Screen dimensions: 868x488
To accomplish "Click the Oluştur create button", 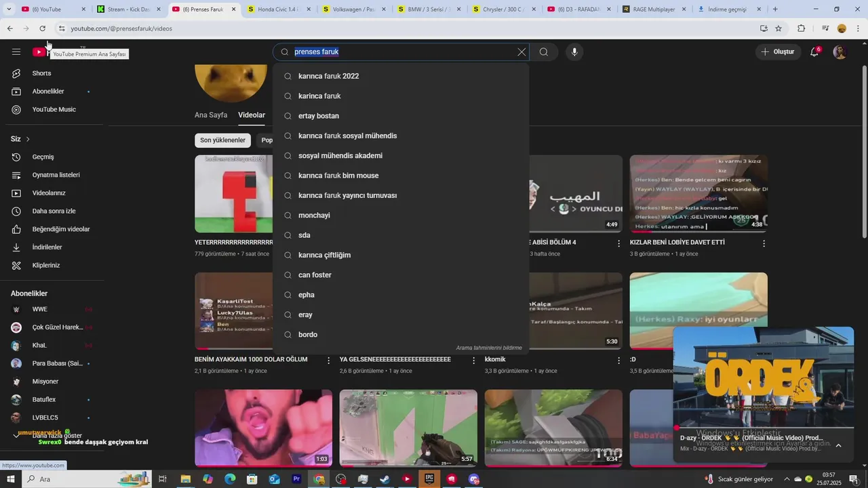I will pos(778,52).
